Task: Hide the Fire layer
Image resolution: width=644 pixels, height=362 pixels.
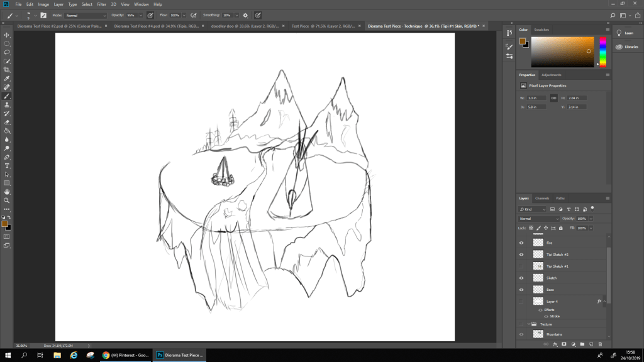Action: point(521,243)
